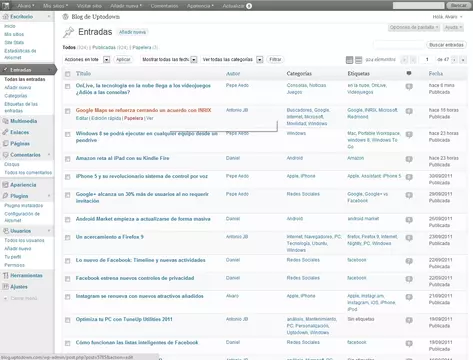Screen dimensions: 473x360
Task: Open comment bubble for Android Market post
Action: pos(409,220)
